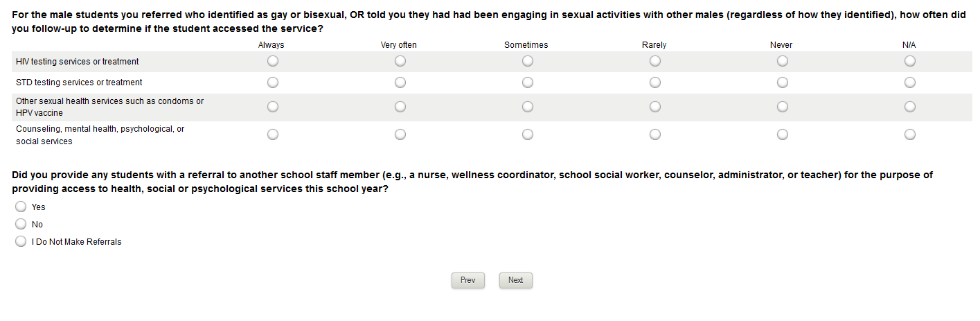
Task: Choose Sometimes for Counseling, mental health services
Action: (x=527, y=135)
